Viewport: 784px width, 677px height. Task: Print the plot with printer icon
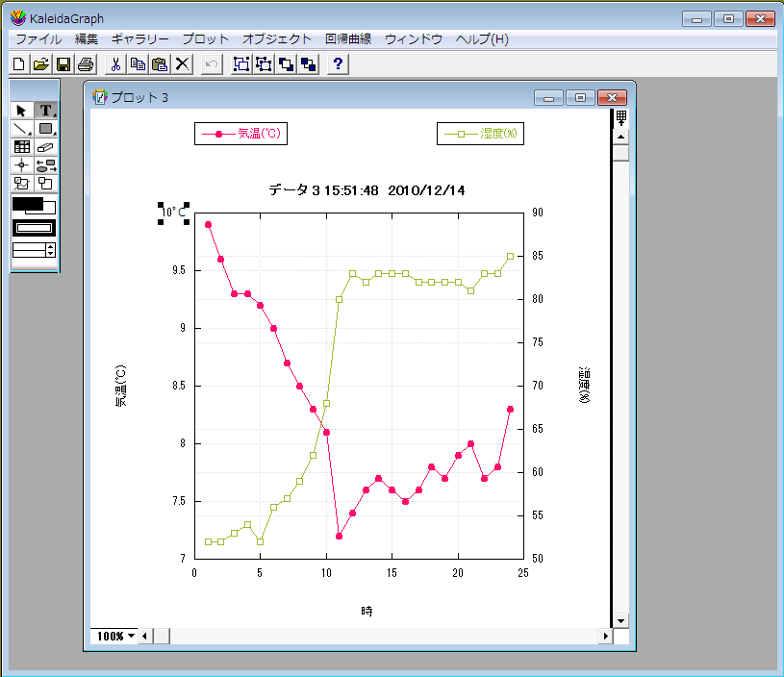[86, 64]
